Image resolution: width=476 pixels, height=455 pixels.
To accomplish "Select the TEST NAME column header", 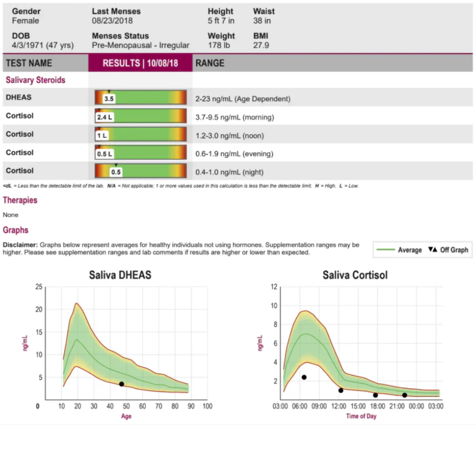I will [x=29, y=63].
